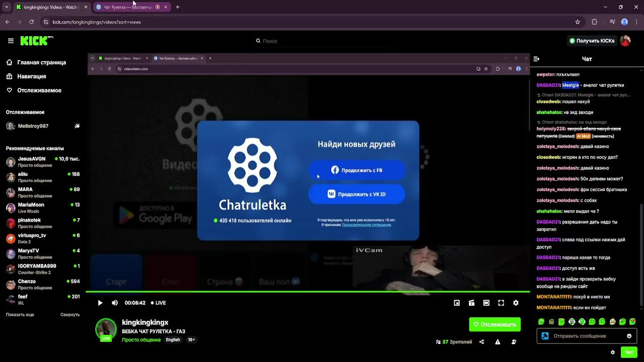Collapse sidebar list with Свернуть
Screen dimensions: 644x362
tap(70, 315)
